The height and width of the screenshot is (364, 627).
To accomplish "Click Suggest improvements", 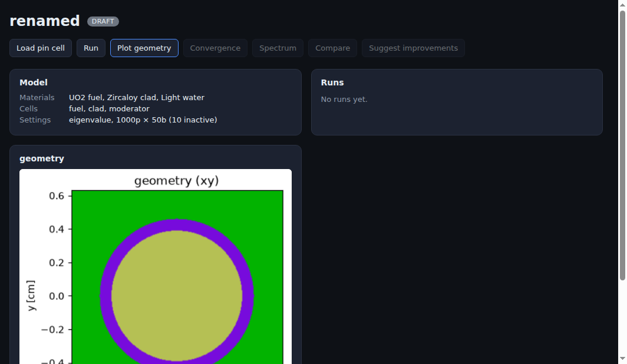I will [413, 48].
